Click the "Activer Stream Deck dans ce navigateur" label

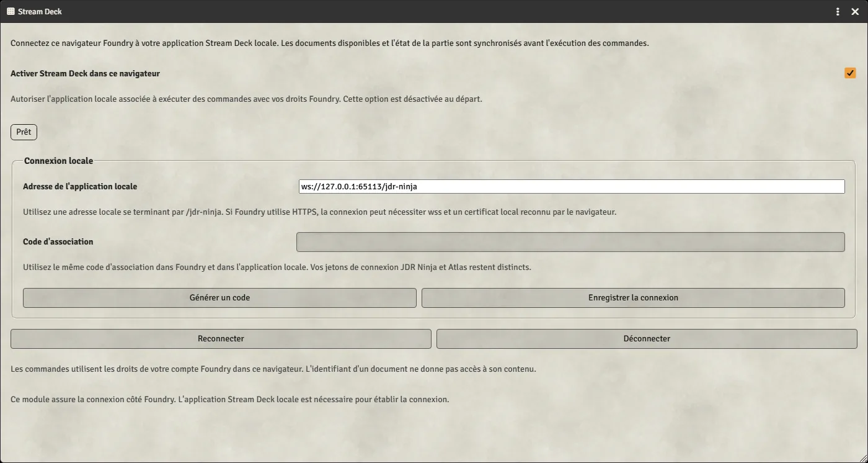85,73
